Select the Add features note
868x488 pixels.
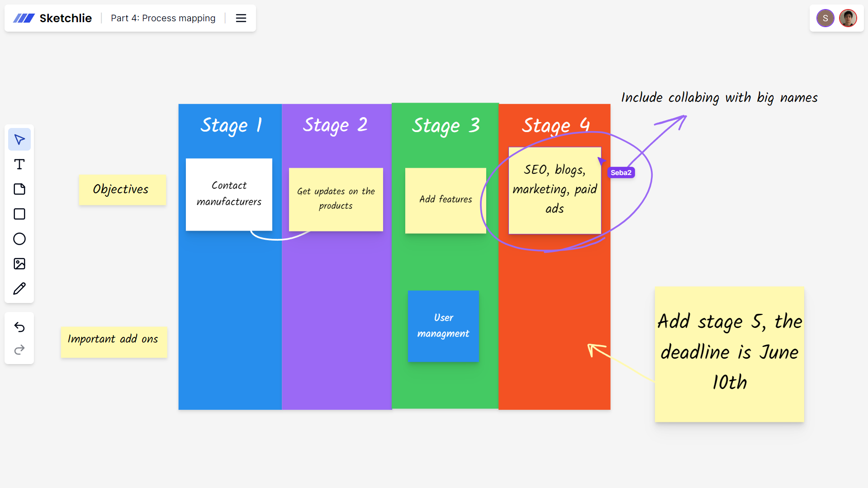(x=446, y=200)
